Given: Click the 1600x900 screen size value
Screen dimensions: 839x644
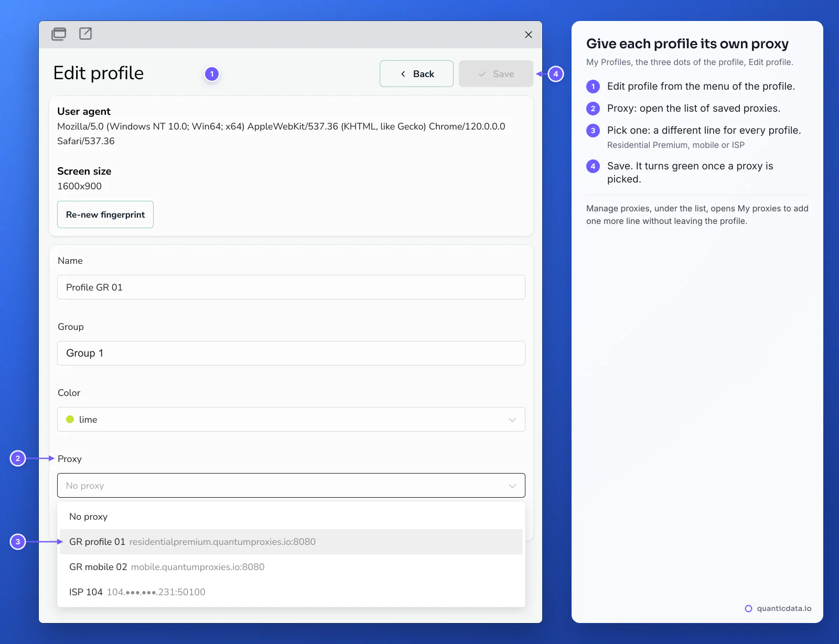Looking at the screenshot, I should 80,186.
